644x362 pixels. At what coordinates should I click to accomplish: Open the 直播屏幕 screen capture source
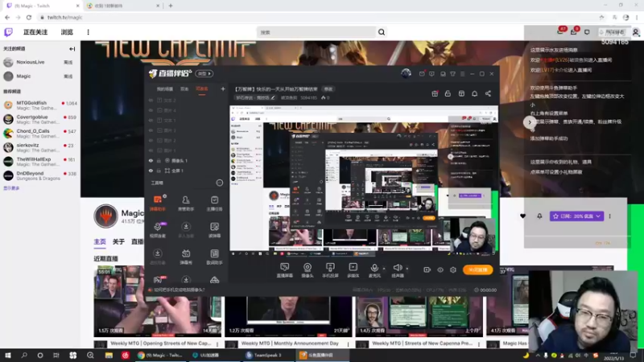click(285, 270)
